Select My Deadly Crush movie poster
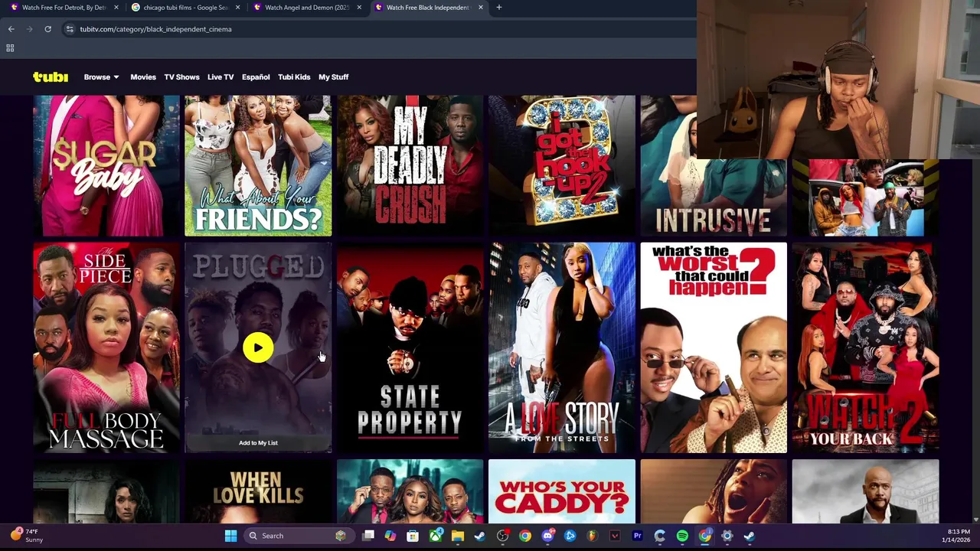Screen dimensions: 980x551 (x=410, y=165)
